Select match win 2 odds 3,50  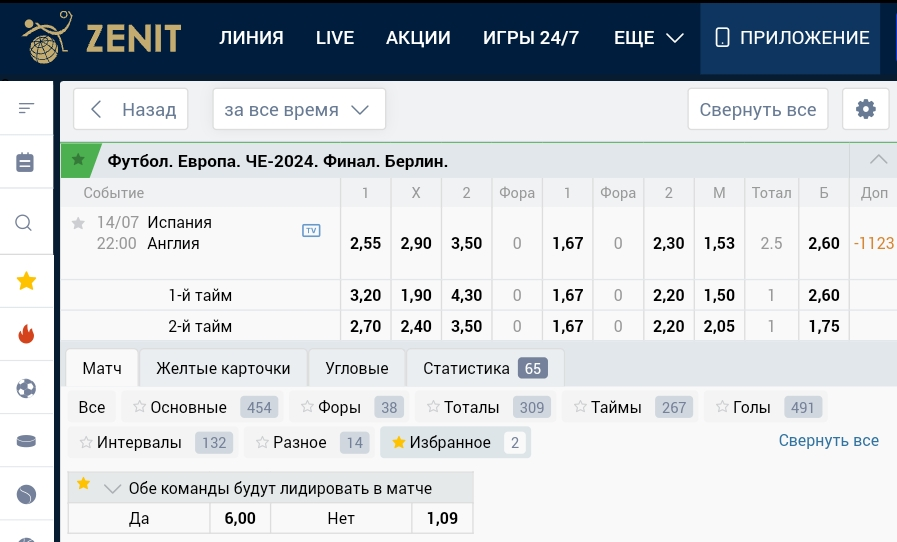pyautogui.click(x=466, y=243)
